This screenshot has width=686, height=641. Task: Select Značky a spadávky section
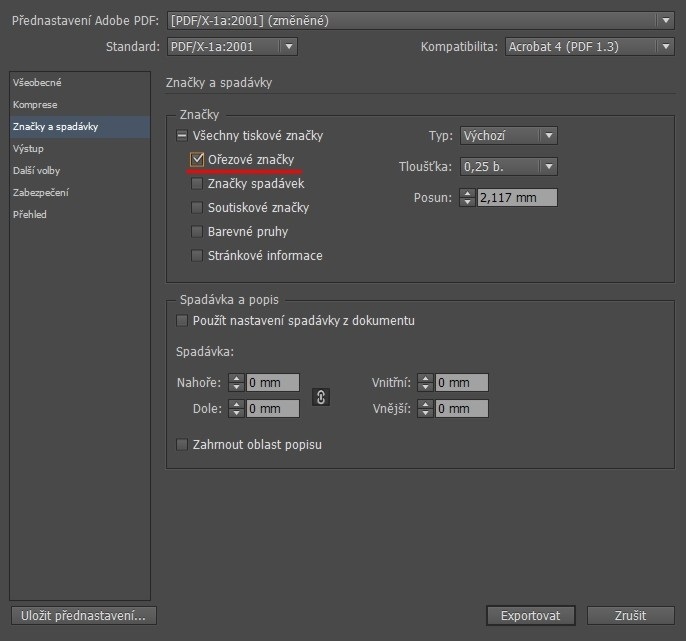[x=80, y=127]
